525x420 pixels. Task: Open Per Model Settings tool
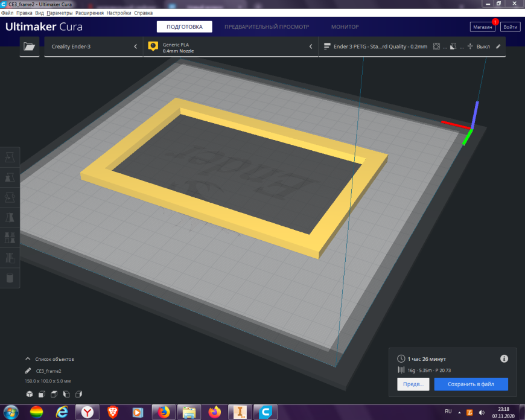point(10,238)
